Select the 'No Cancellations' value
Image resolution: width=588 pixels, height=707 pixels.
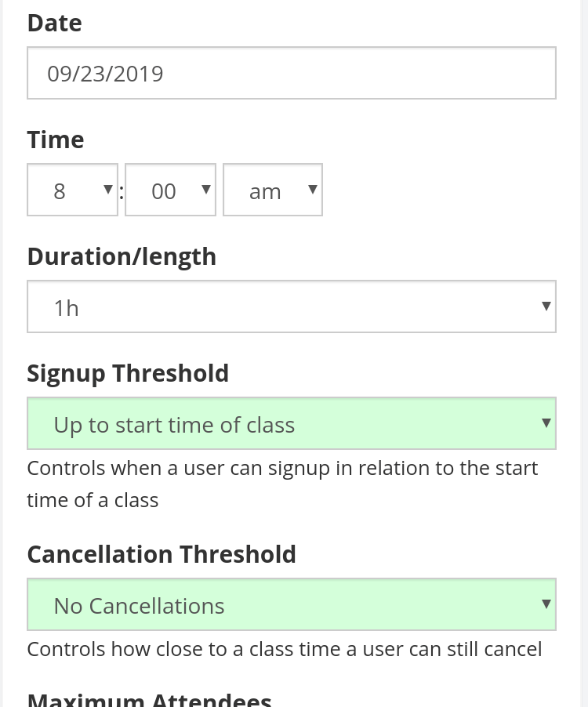coord(138,605)
